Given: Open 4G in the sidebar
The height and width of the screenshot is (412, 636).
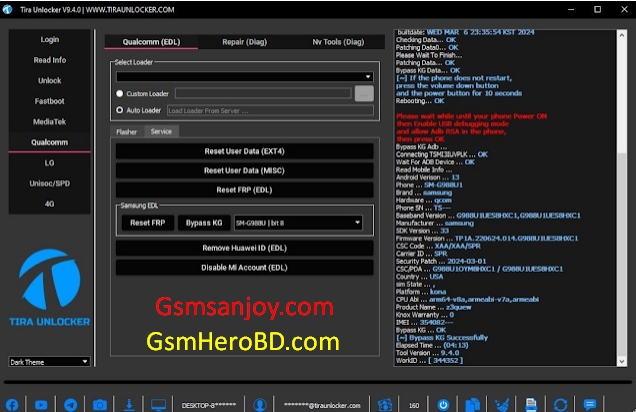Looking at the screenshot, I should (x=49, y=204).
